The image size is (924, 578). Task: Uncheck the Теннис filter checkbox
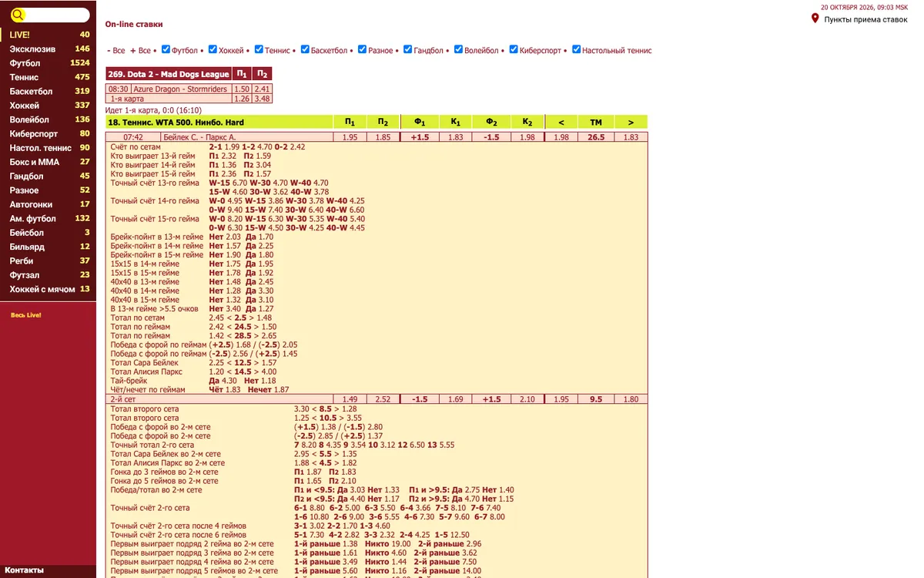coord(259,50)
